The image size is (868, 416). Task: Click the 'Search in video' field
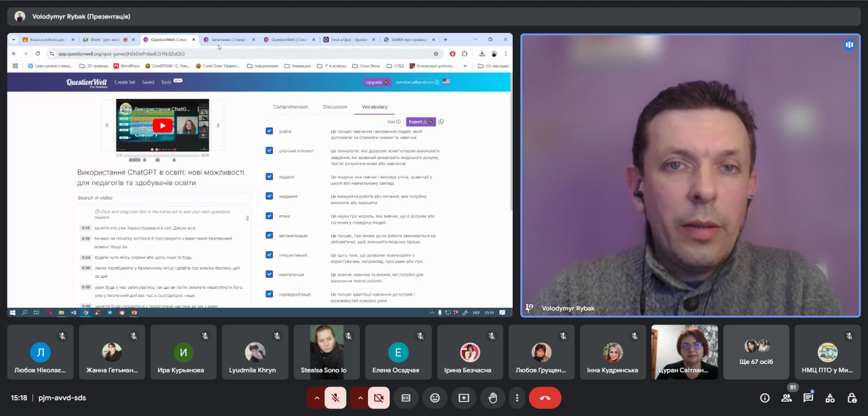pos(162,198)
